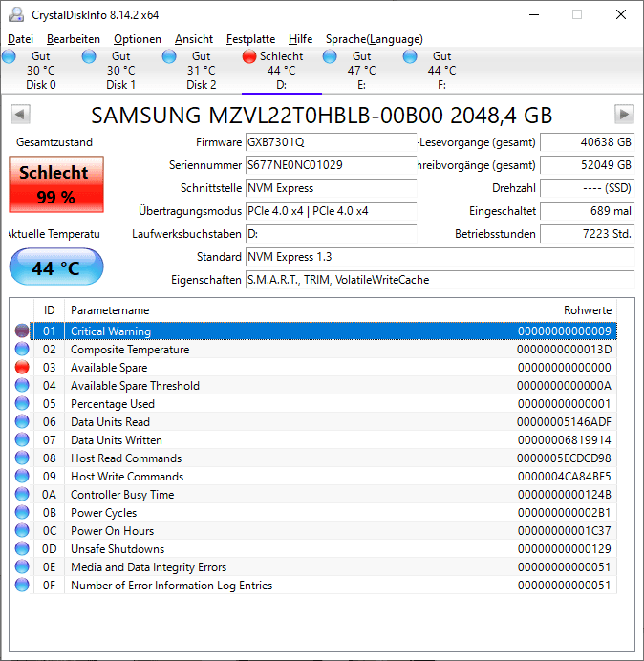Click the status orb of Critical Warning row

22,330
